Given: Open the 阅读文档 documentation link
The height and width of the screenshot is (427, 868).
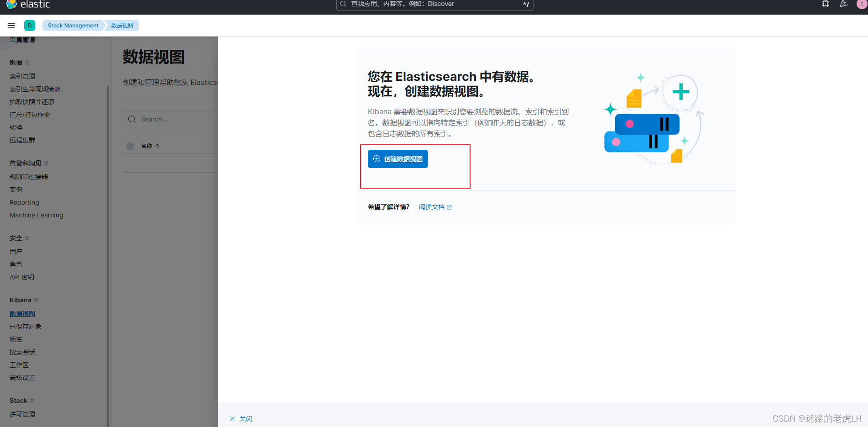Looking at the screenshot, I should click(432, 206).
